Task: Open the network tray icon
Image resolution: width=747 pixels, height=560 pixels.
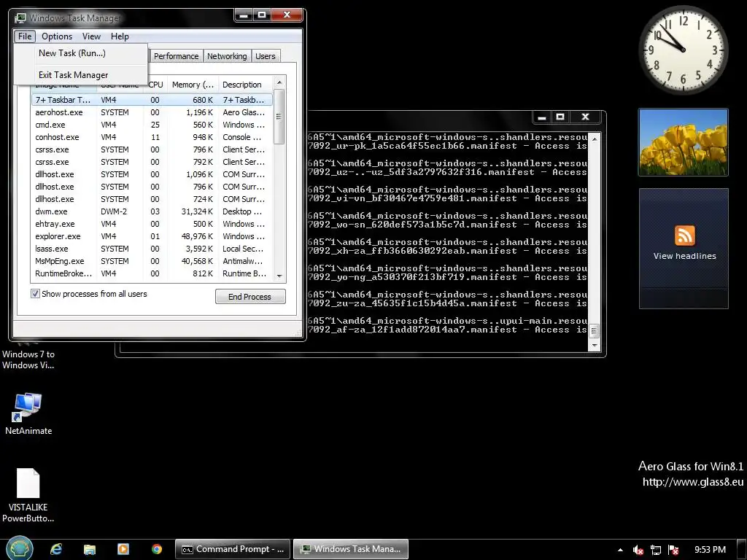Action: point(656,550)
